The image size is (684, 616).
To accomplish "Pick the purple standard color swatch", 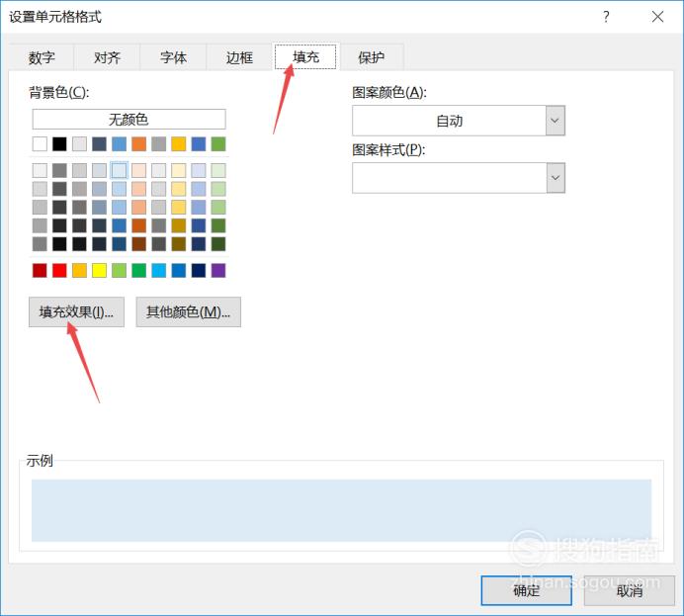I will (x=218, y=271).
